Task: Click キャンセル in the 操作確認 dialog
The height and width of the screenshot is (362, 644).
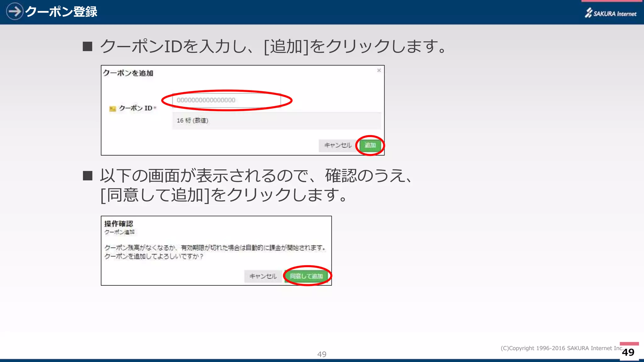Action: coord(263,276)
